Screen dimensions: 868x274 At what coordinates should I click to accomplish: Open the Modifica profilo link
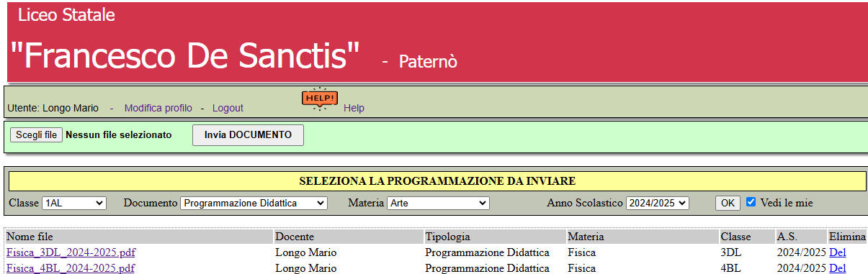[x=158, y=108]
